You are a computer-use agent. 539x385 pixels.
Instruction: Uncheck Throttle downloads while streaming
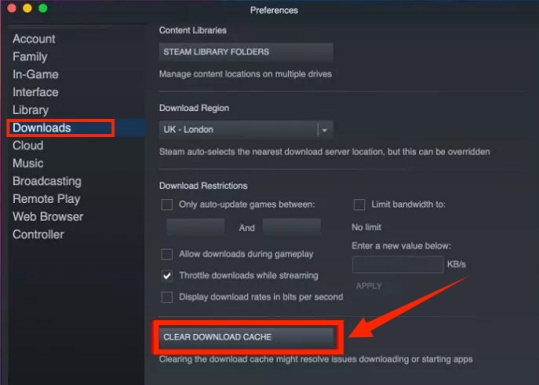tap(167, 276)
